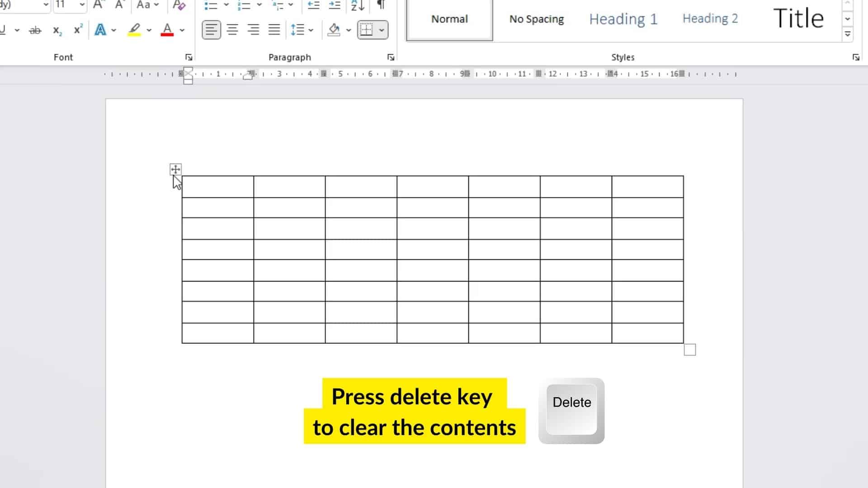Click the align left paragraph icon
Image resolution: width=868 pixels, height=488 pixels.
click(x=211, y=29)
